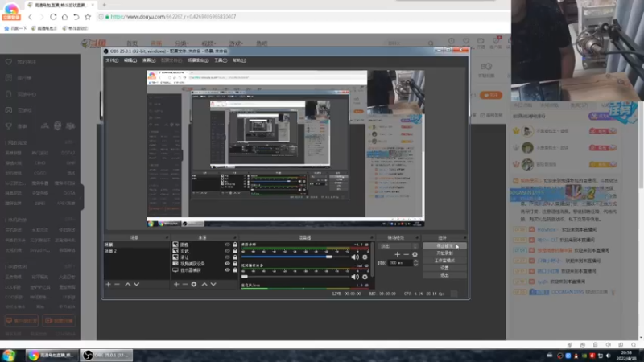Open the Windows Start button
This screenshot has width=644, height=362.
click(x=9, y=355)
